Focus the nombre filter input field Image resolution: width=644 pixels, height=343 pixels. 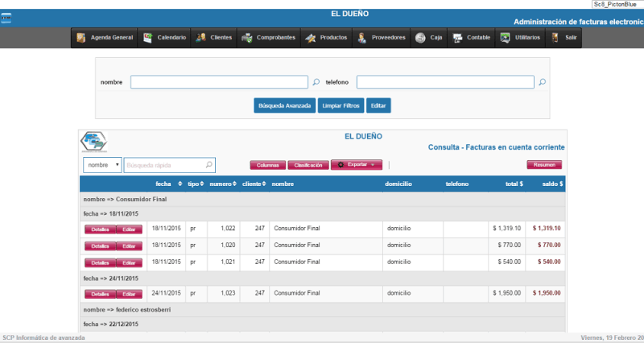coord(219,82)
